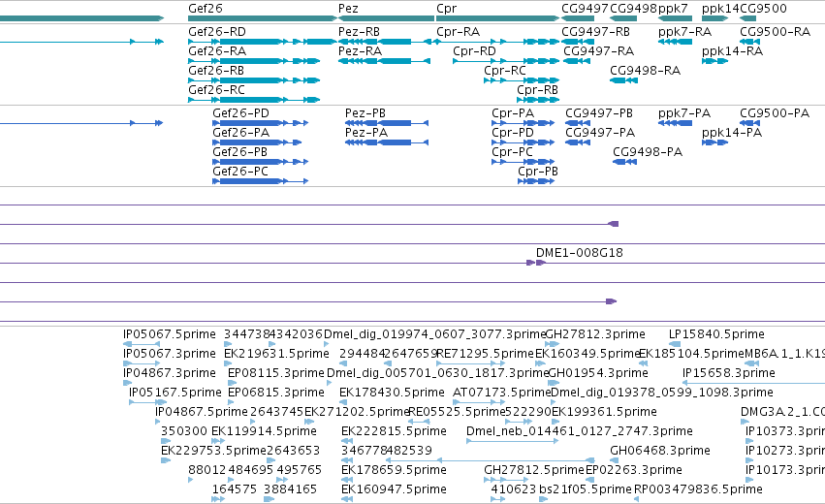Click the ppk7-PA protein
Image resolution: width=825 pixels, height=504 pixels.
tap(684, 113)
